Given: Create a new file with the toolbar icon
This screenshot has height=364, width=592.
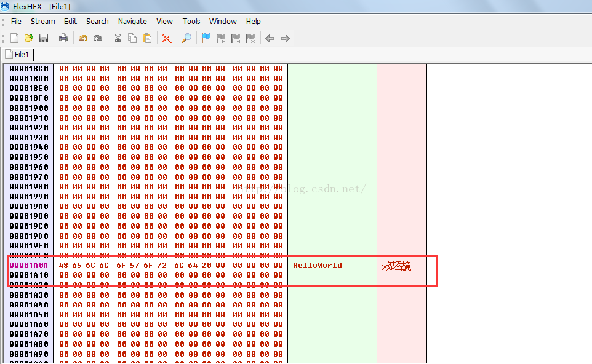Looking at the screenshot, I should (x=14, y=38).
